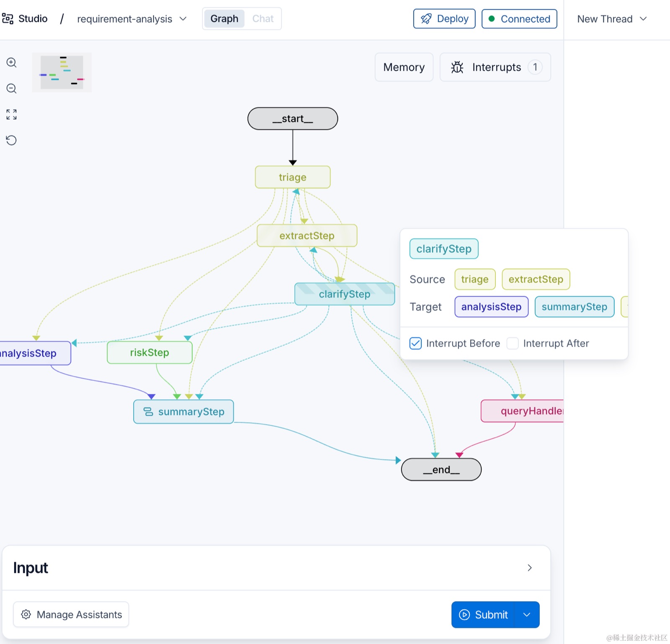Click the analysisStep target chip
The image size is (670, 644).
point(491,307)
